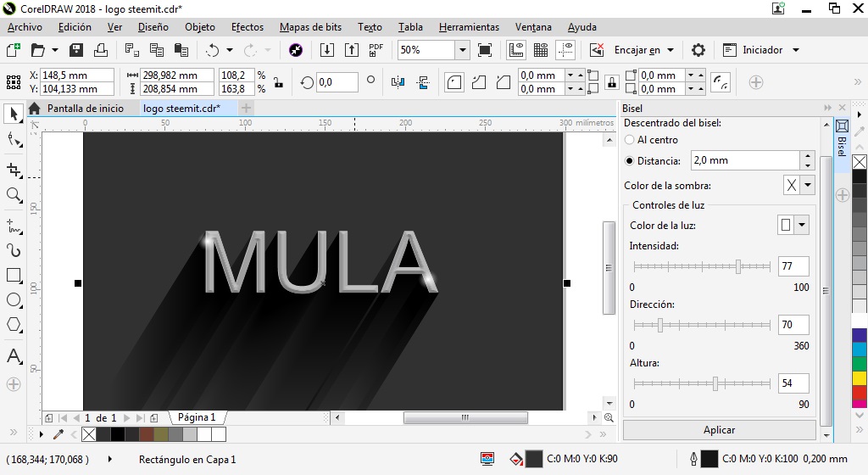868x475 pixels.
Task: Select the Rectangle tool
Action: [14, 275]
